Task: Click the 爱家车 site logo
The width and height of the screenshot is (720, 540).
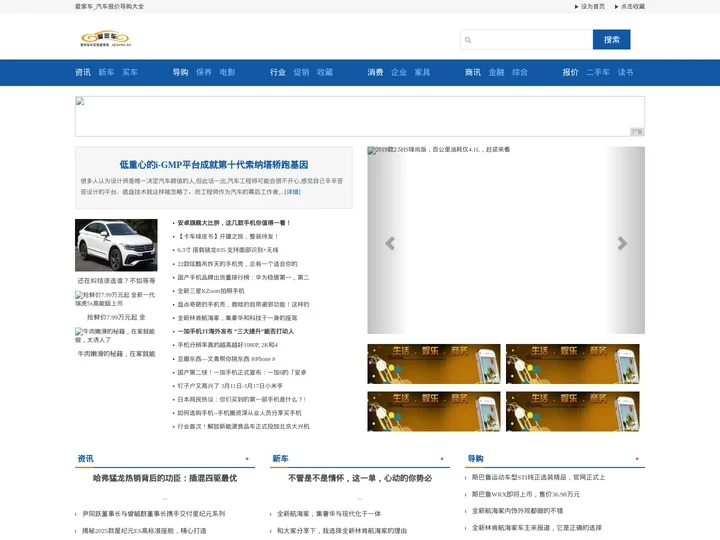Action: click(106, 39)
